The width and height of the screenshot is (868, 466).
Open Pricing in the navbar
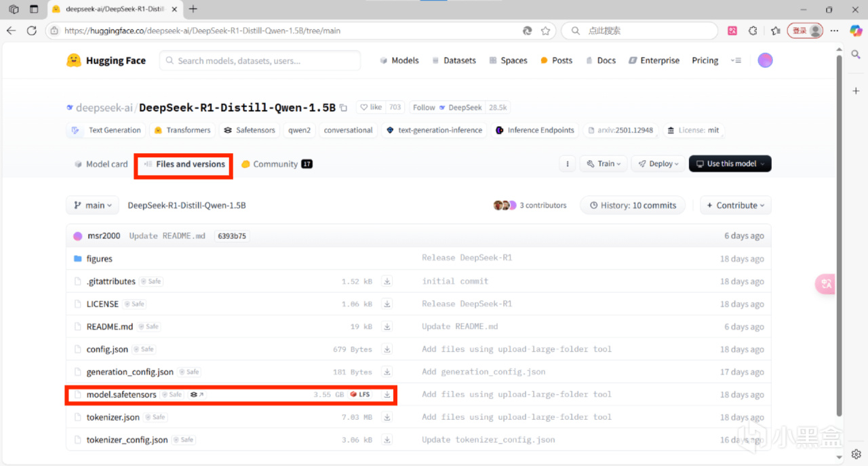[705, 60]
